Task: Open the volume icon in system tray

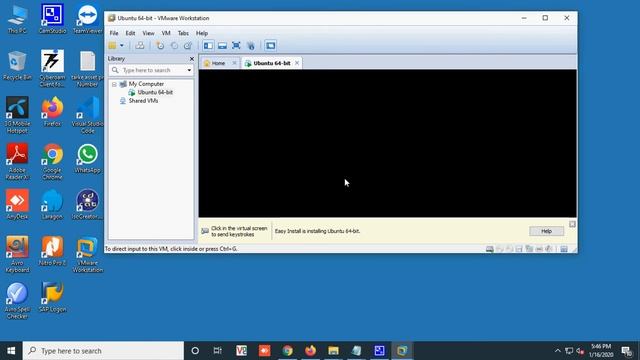Action: click(x=580, y=351)
